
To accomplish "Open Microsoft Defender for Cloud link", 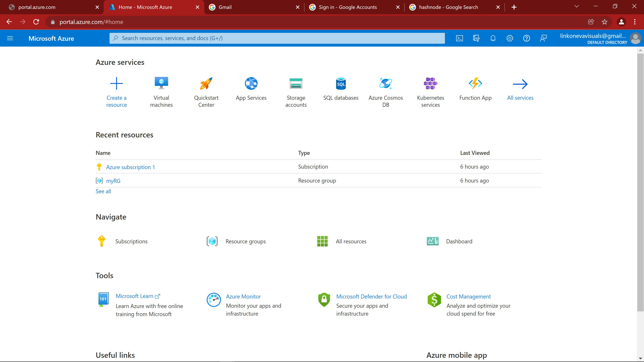I will click(x=371, y=296).
